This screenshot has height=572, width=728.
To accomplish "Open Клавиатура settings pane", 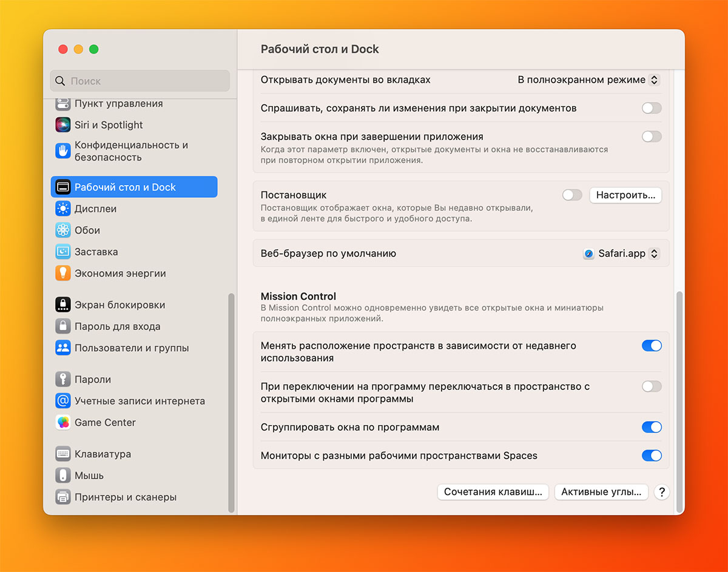I will tap(134, 454).
